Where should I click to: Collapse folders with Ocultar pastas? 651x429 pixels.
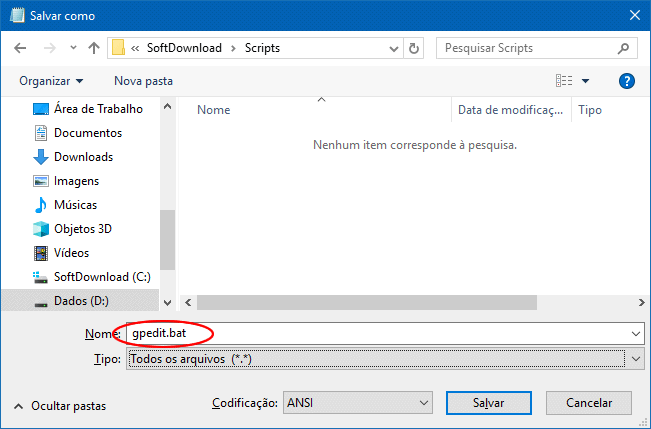tap(61, 406)
